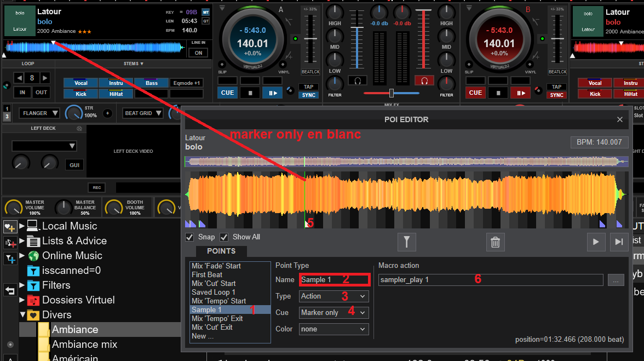This screenshot has width=644, height=361.
Task: Toggle the Line In ON button
Action: tap(198, 53)
